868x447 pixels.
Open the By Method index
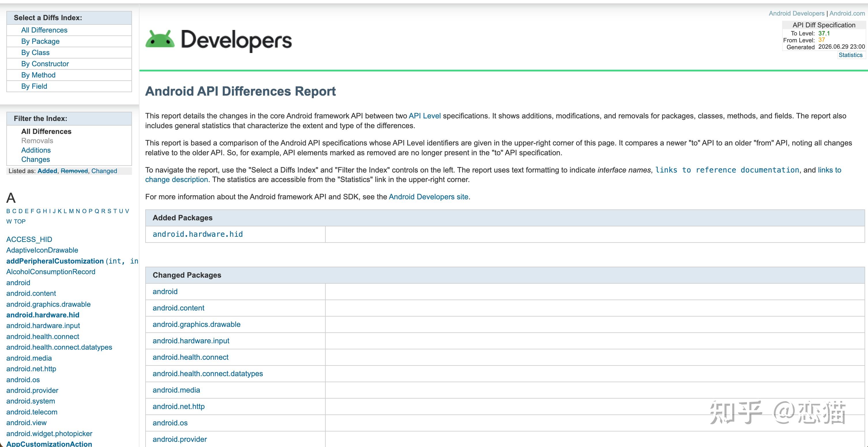click(x=38, y=75)
